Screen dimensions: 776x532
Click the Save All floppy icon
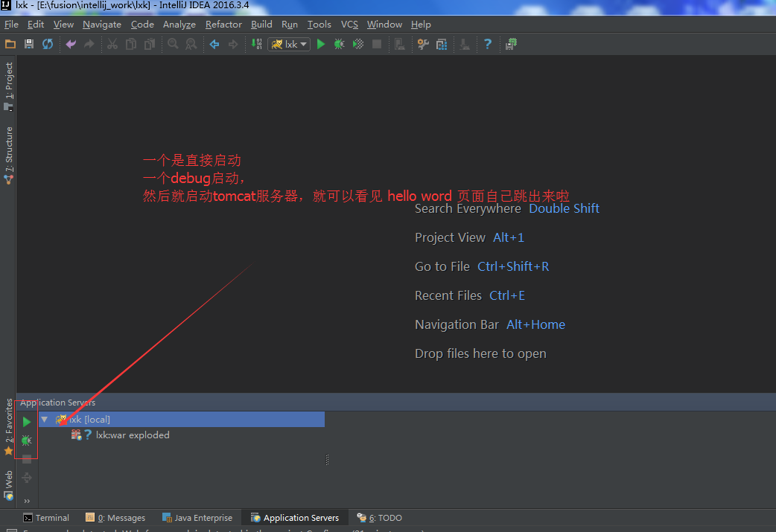[29, 44]
